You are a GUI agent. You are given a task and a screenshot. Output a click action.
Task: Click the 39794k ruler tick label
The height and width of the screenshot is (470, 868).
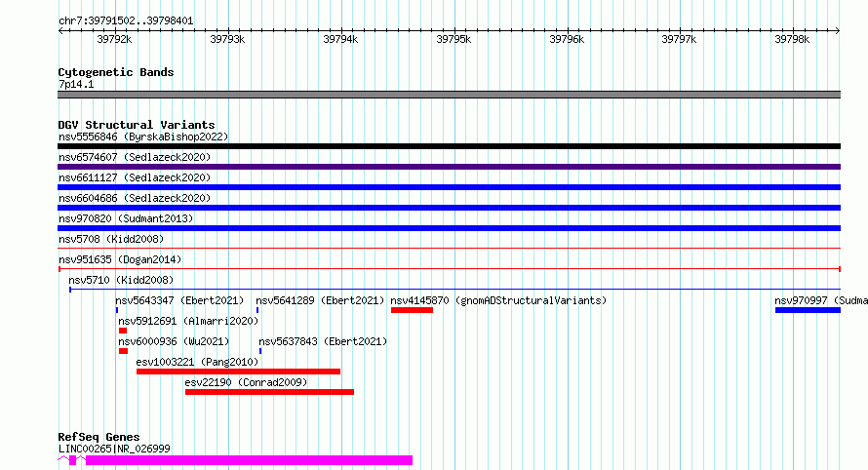(340, 39)
